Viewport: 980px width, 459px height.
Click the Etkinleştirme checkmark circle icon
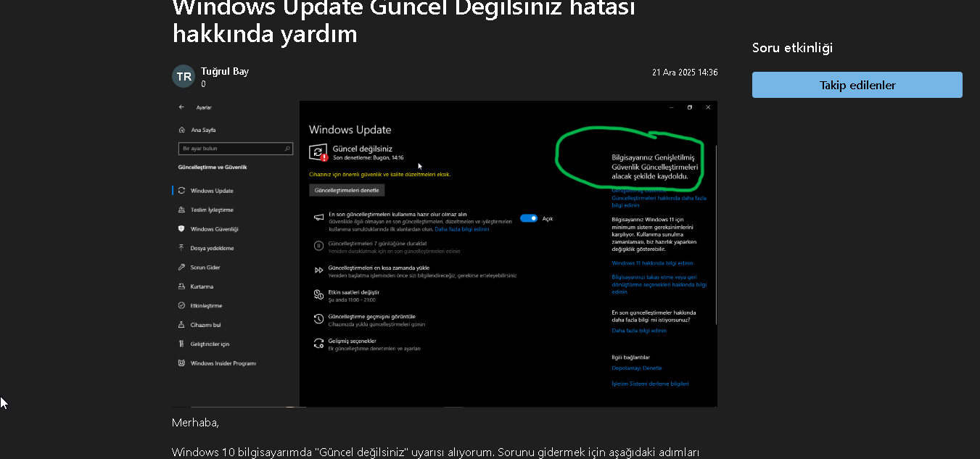(x=181, y=306)
